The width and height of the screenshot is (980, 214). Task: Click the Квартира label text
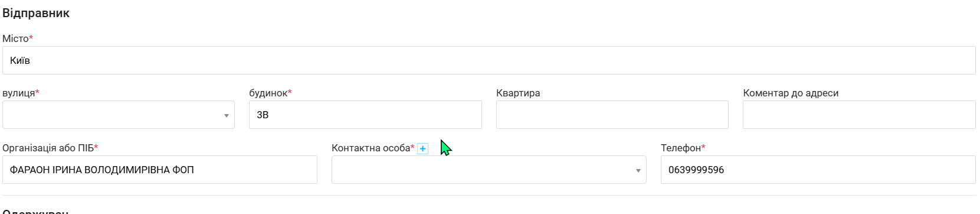[x=518, y=93]
